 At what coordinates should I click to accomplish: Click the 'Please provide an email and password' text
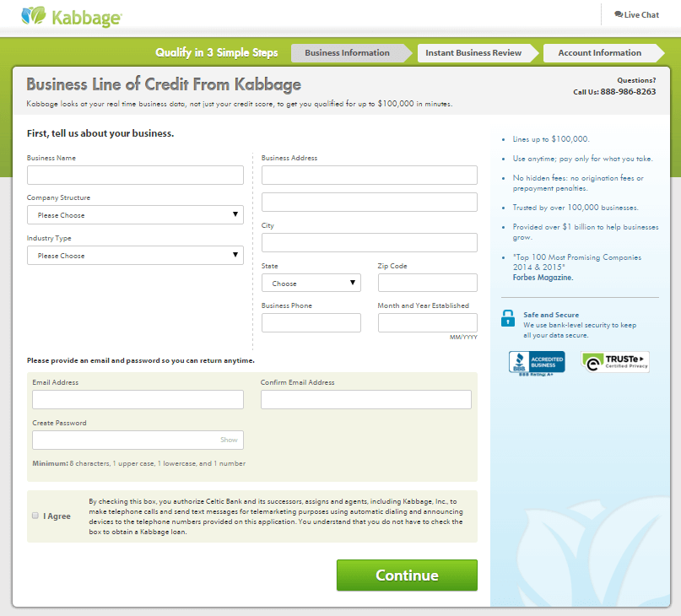coord(141,360)
